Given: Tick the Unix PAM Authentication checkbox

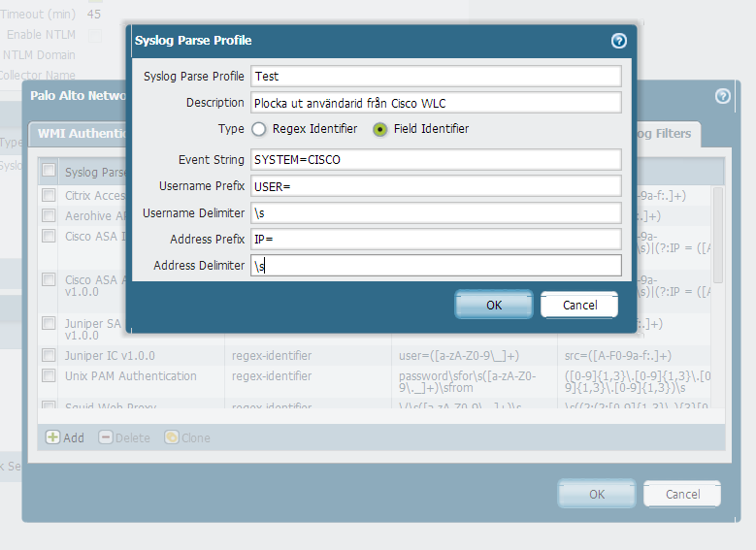Looking at the screenshot, I should point(49,375).
